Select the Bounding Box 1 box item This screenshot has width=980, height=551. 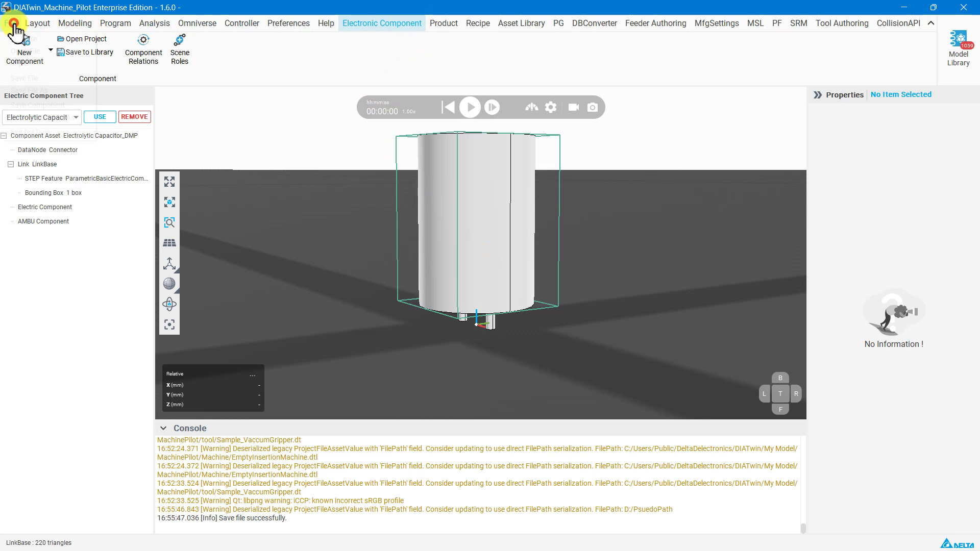[54, 193]
